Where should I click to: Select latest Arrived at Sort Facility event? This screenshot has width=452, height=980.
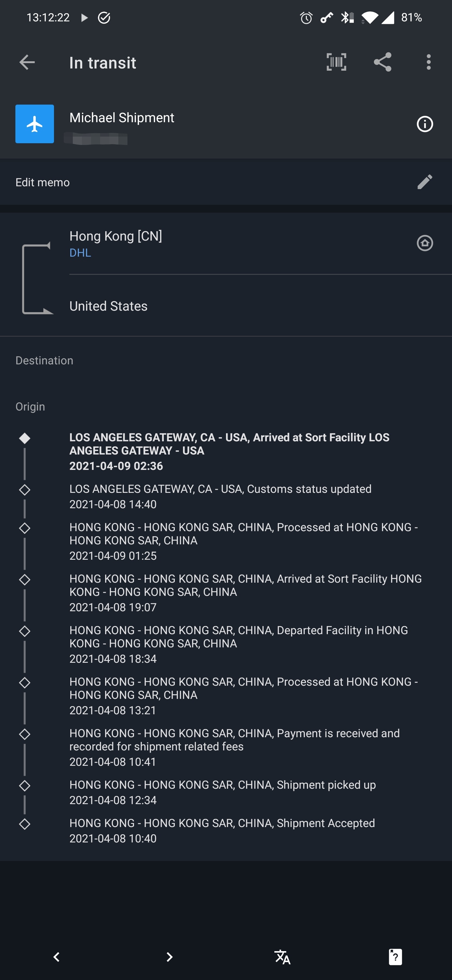[229, 451]
